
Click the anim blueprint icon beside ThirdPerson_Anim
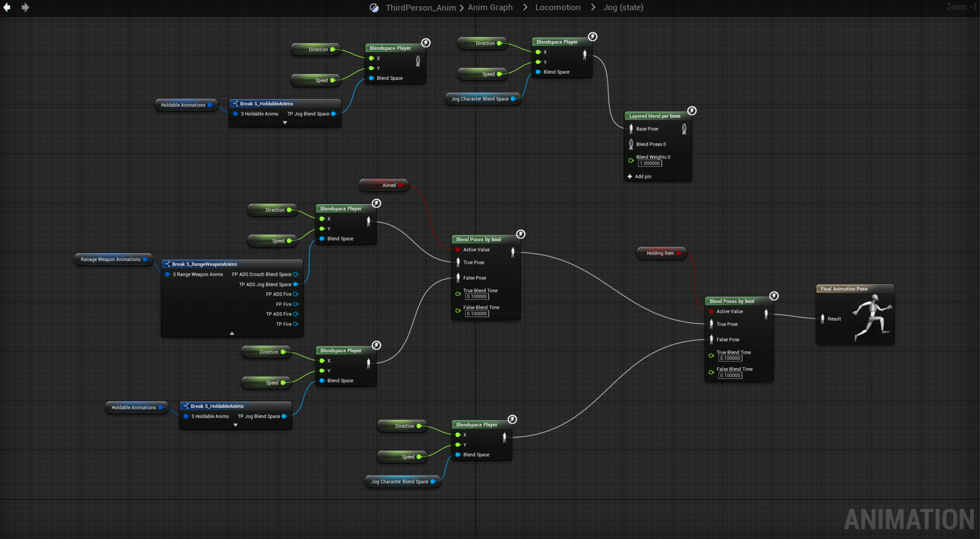click(374, 8)
